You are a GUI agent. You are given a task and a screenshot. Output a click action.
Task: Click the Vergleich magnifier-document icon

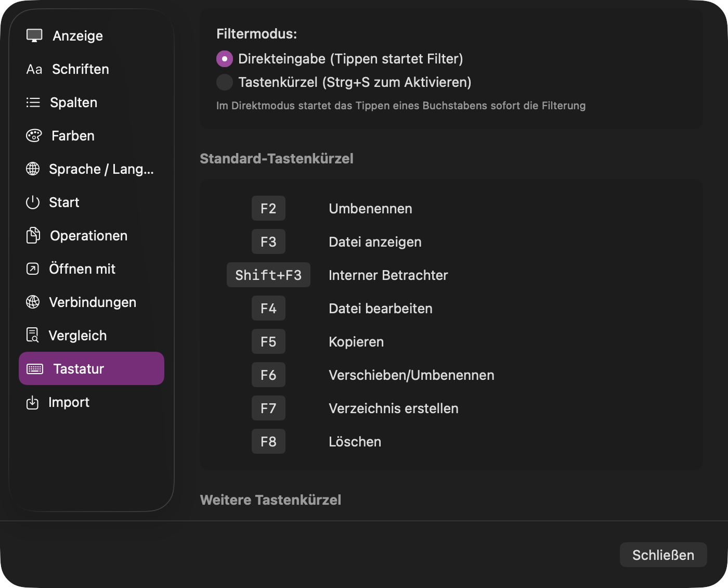33,335
